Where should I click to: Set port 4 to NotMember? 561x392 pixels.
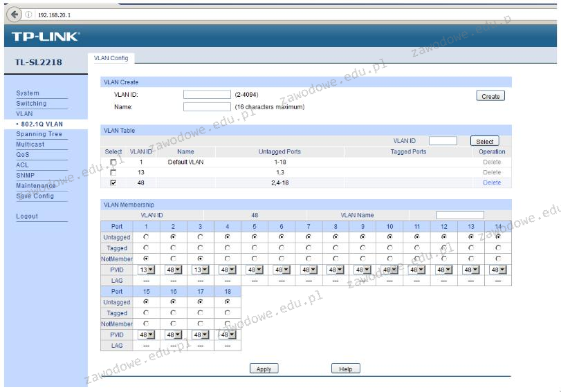pos(228,259)
